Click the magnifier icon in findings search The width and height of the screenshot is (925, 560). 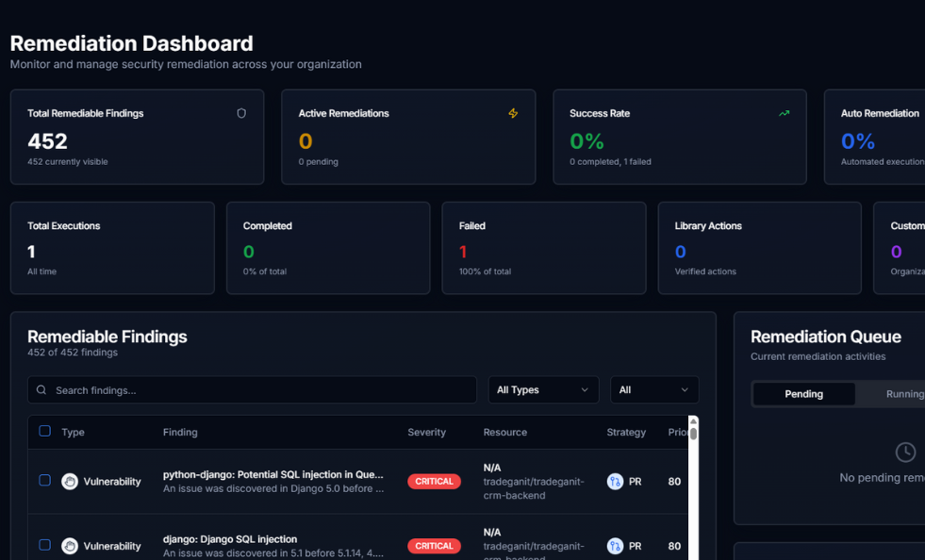point(41,390)
